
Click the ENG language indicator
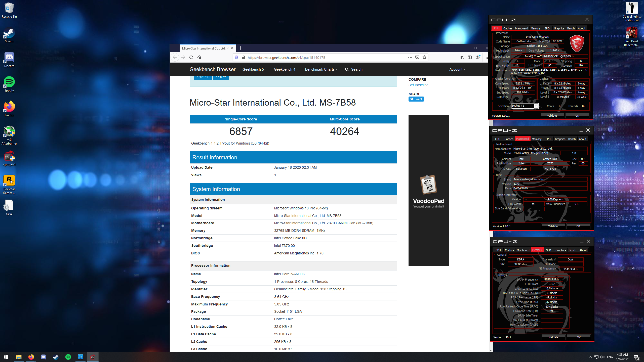coord(610,357)
